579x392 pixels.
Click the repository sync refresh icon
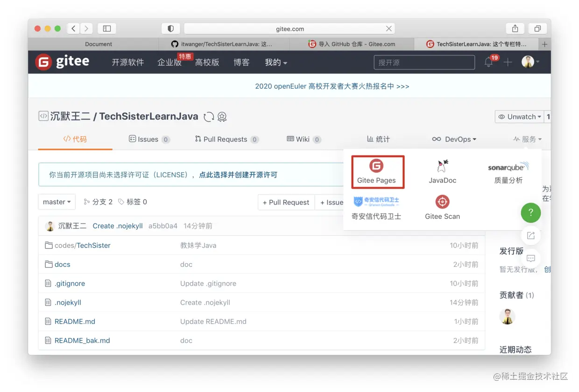pyautogui.click(x=209, y=117)
